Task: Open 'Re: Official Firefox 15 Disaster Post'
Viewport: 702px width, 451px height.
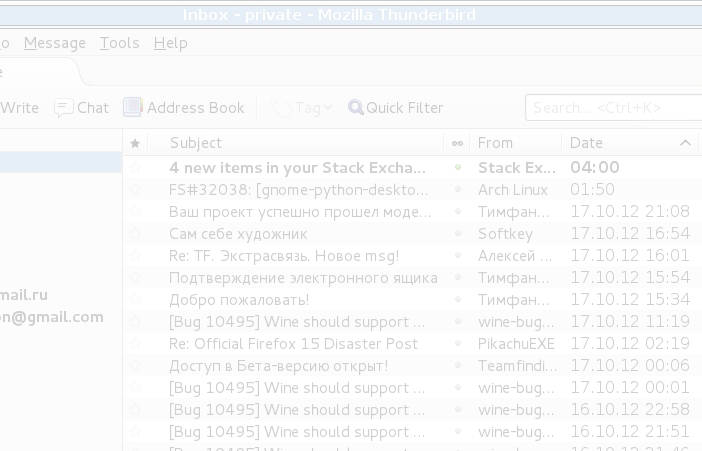Action: coord(293,344)
